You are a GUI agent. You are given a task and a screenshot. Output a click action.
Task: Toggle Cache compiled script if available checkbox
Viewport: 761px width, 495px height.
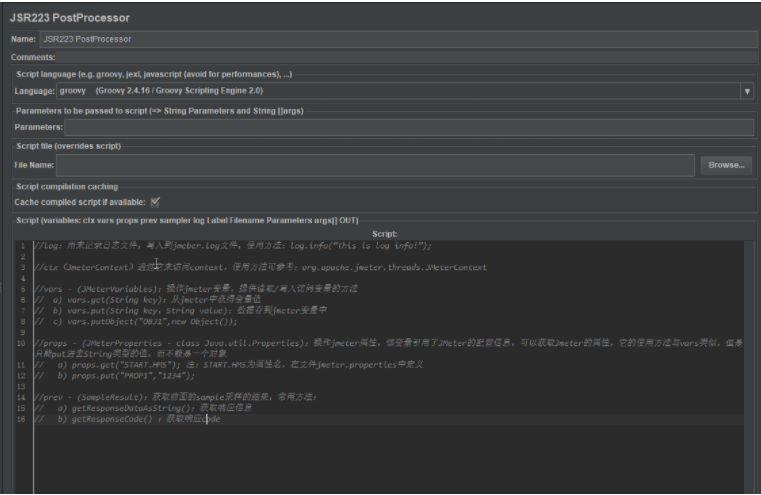[x=155, y=202]
